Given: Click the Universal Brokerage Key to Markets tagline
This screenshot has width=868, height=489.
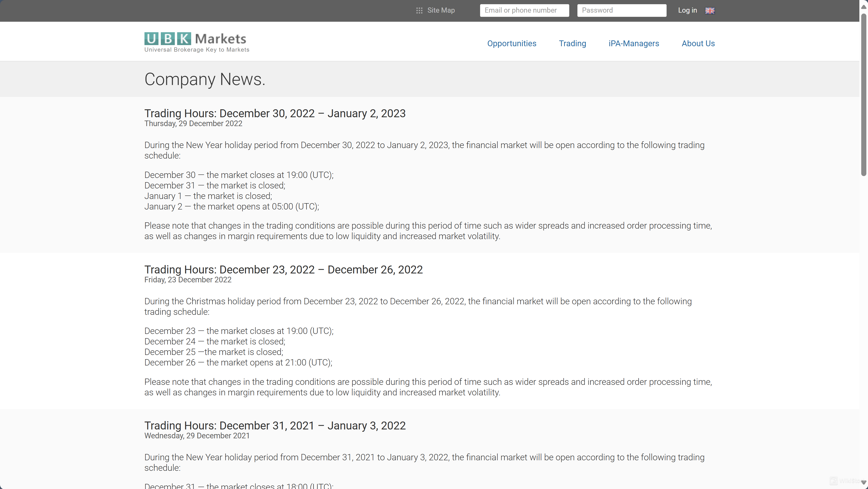Looking at the screenshot, I should pyautogui.click(x=197, y=50).
